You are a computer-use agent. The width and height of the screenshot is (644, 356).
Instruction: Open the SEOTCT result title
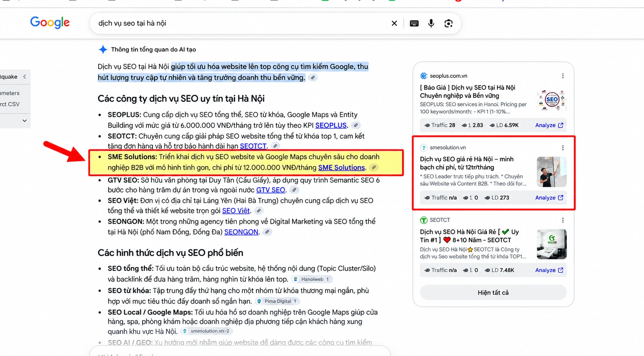469,236
